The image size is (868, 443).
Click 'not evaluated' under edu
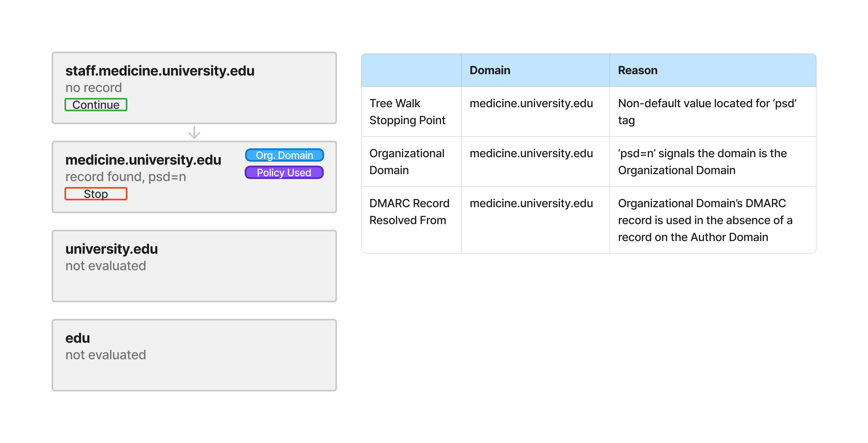click(x=106, y=355)
